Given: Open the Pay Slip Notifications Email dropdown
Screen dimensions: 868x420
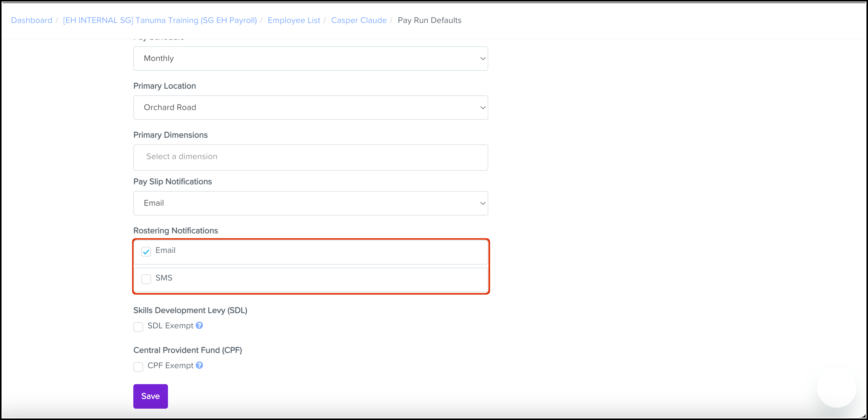Looking at the screenshot, I should 310,203.
